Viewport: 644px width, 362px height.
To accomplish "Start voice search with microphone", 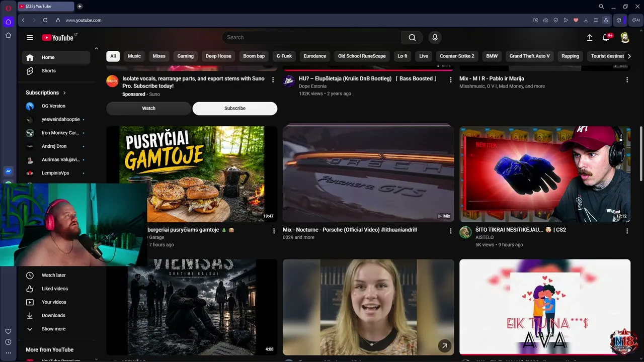I will (x=435, y=37).
